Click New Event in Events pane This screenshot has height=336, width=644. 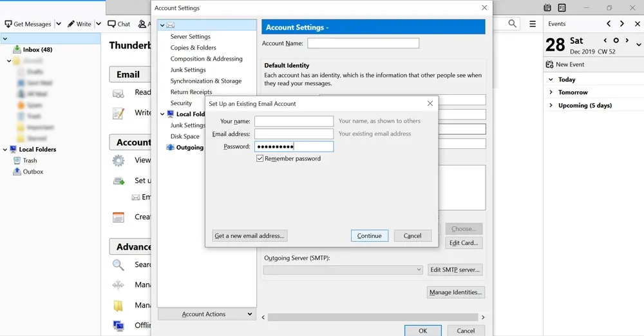[x=565, y=64]
